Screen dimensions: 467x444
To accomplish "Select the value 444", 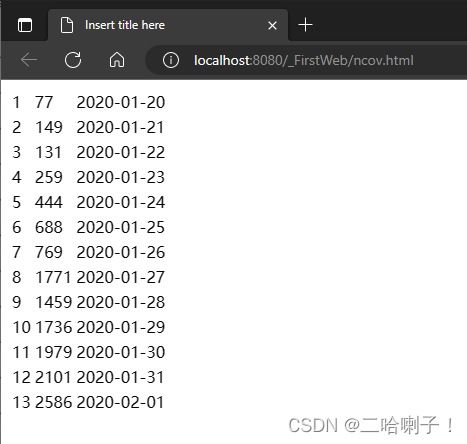I will click(x=49, y=202).
